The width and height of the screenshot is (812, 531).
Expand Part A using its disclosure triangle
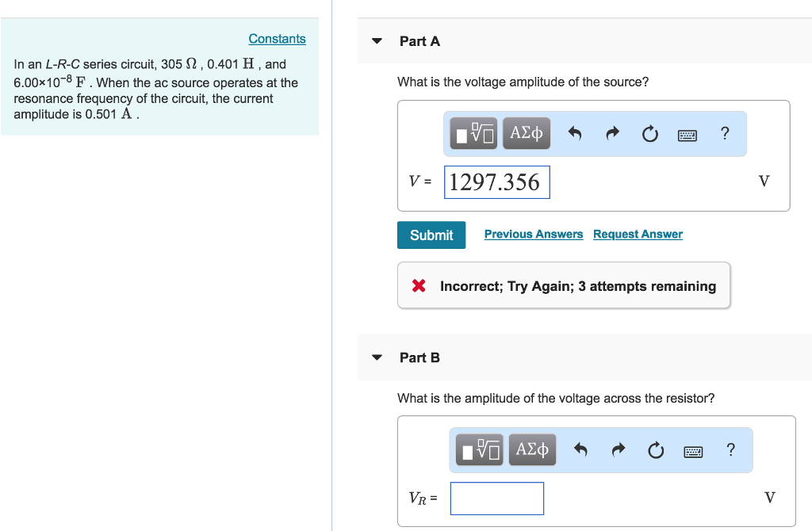click(376, 40)
